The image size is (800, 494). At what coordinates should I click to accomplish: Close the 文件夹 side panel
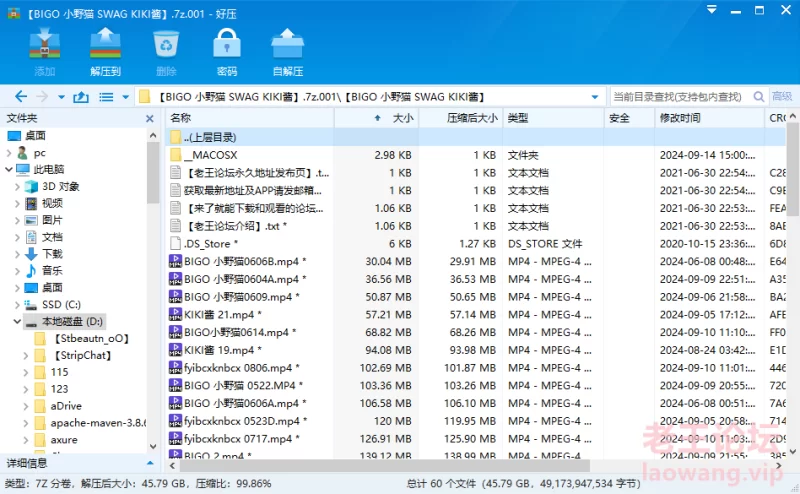(x=152, y=118)
